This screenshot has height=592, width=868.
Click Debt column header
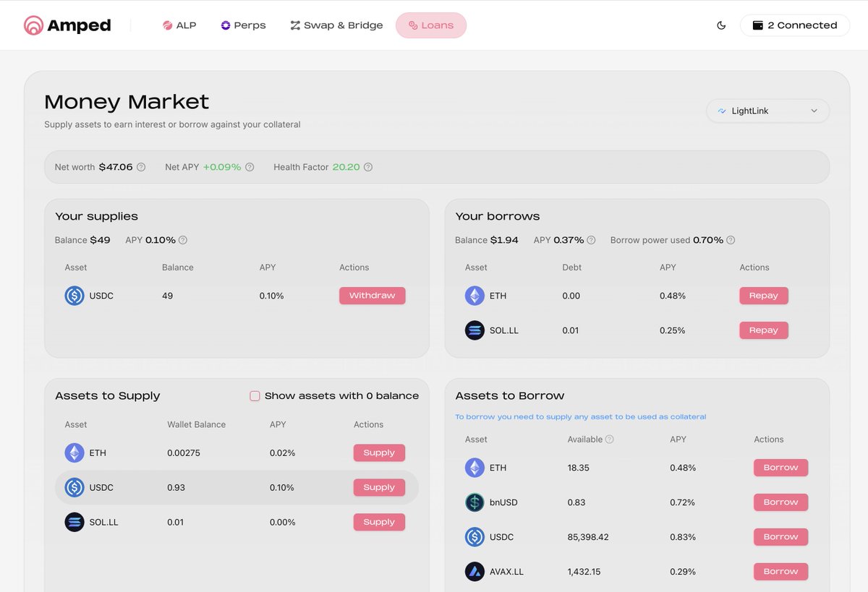572,267
